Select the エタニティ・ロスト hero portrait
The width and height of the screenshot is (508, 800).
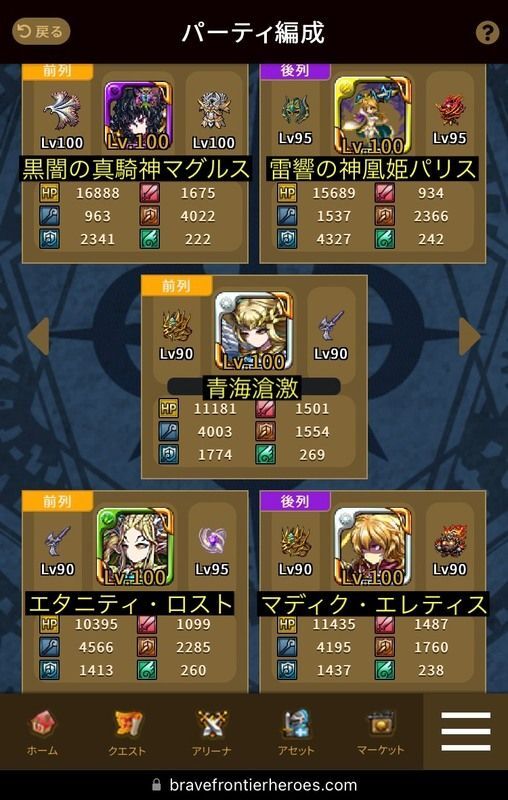click(x=135, y=546)
